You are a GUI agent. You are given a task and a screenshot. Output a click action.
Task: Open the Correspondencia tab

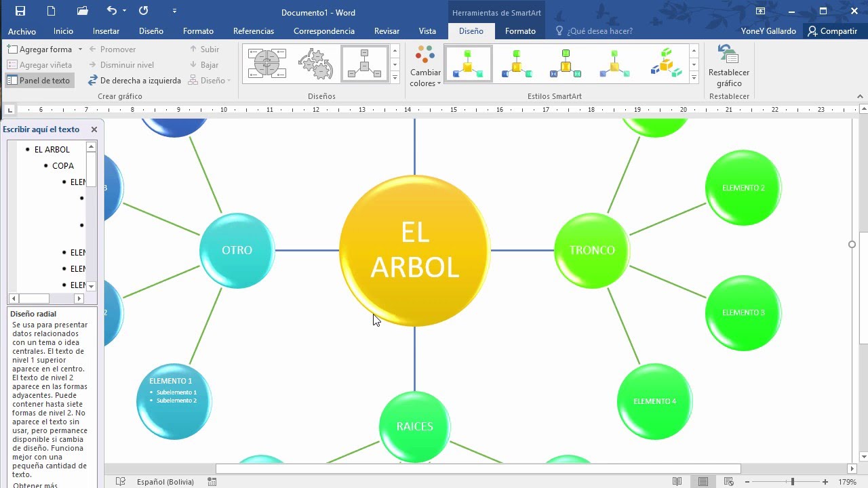tap(324, 31)
